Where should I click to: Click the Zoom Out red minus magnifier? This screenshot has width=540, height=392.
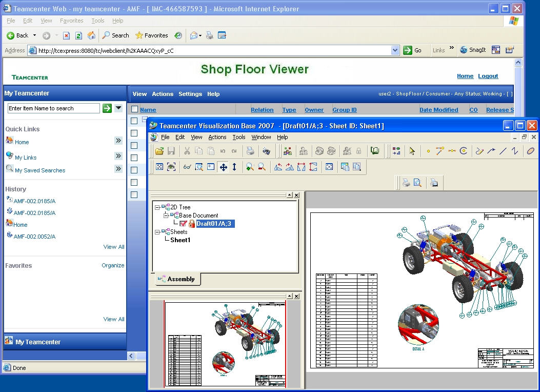pos(262,167)
